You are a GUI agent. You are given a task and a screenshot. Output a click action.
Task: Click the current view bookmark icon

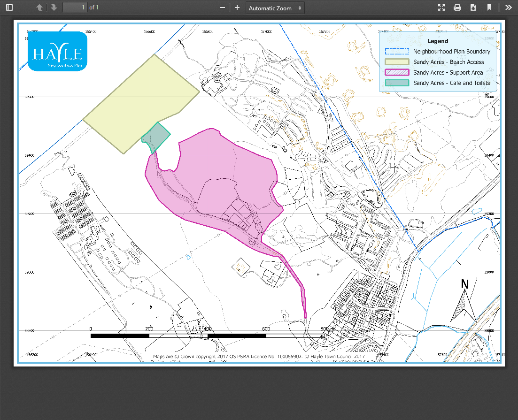[489, 8]
